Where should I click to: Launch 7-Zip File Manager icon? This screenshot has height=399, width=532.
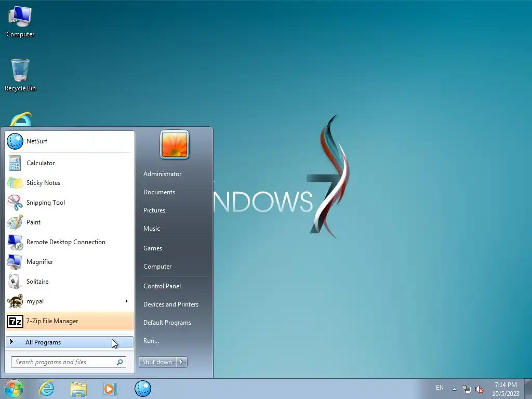tap(15, 321)
